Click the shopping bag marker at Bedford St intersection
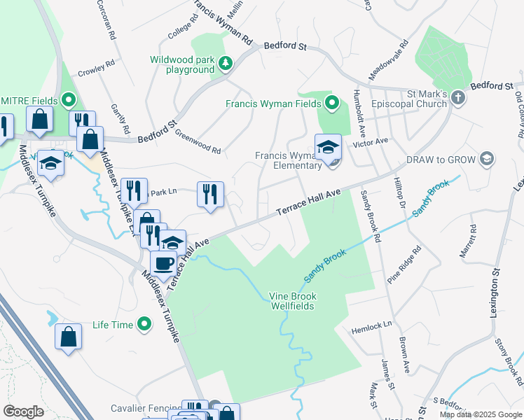The width and height of the screenshot is (524, 420). [90, 141]
